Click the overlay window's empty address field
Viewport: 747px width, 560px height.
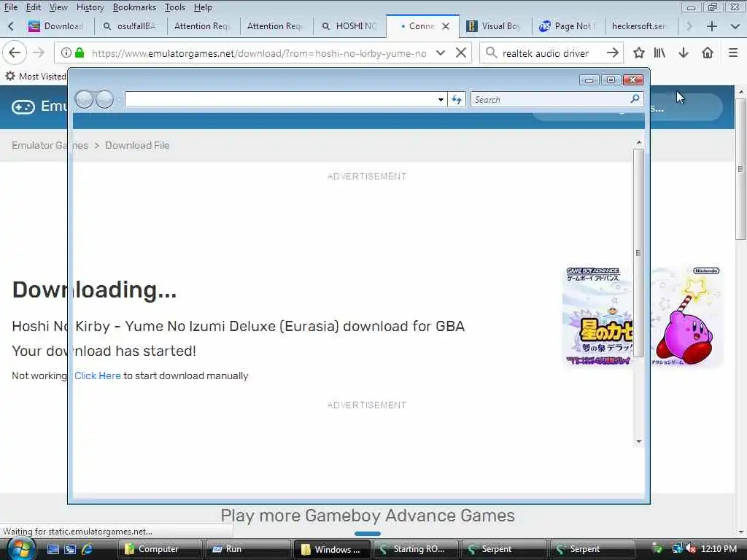click(x=280, y=99)
